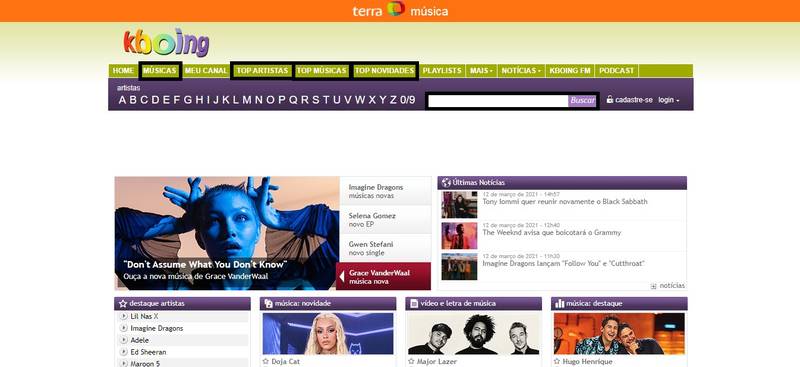Select Selena Gomez novo EP slide
The height and width of the screenshot is (367, 800).
[x=385, y=219]
